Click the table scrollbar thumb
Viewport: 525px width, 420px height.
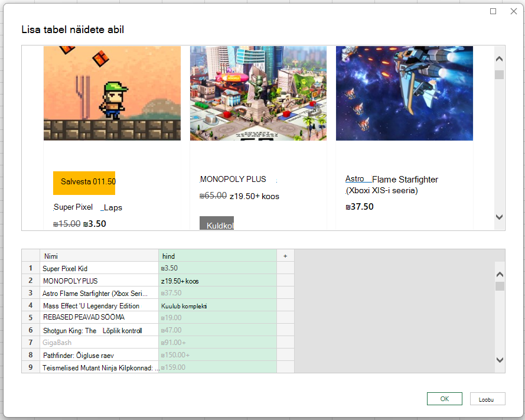[x=500, y=286]
